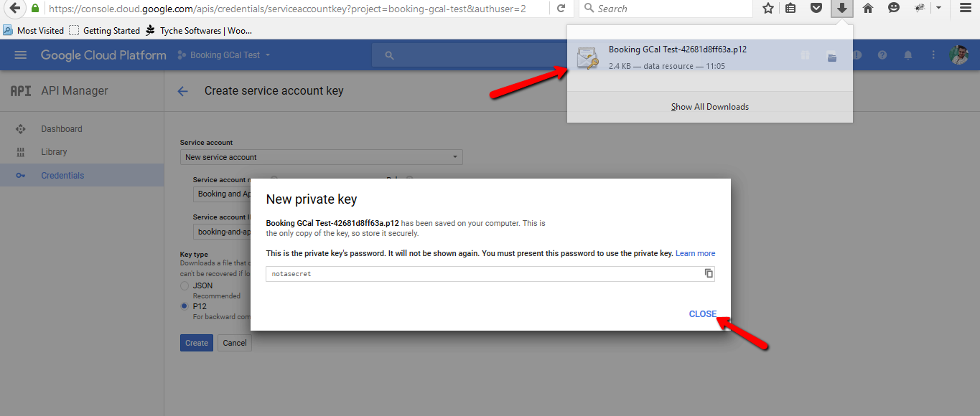Bookmark this page with the star icon
Viewport: 980px width, 416px height.
[x=767, y=9]
